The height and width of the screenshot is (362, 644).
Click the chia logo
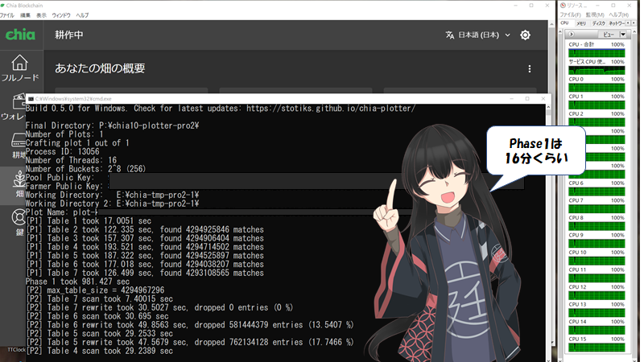coord(20,35)
